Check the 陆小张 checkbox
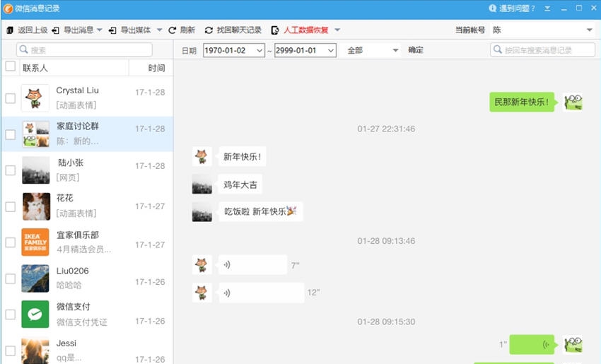601x364 pixels. [x=11, y=170]
